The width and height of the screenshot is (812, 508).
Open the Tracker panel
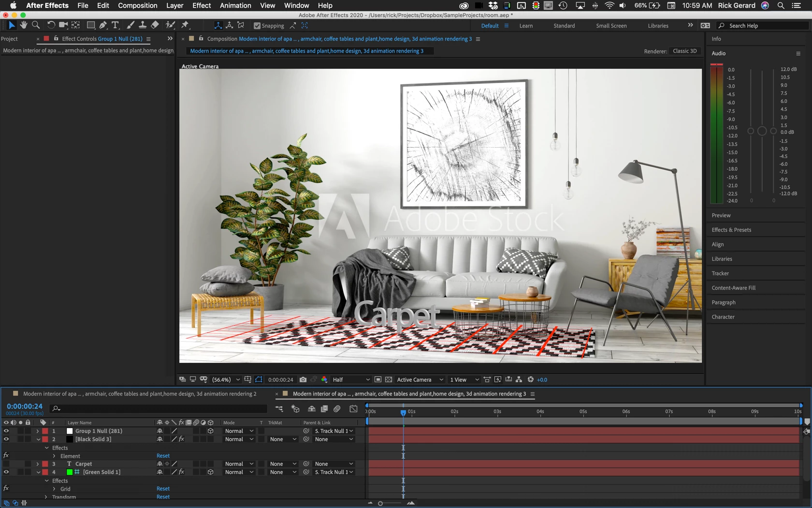(x=720, y=273)
